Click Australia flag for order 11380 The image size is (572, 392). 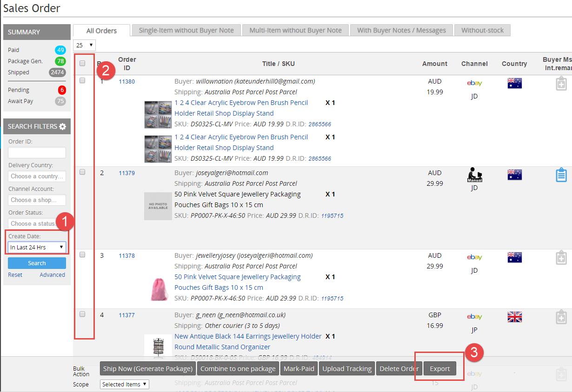[514, 83]
